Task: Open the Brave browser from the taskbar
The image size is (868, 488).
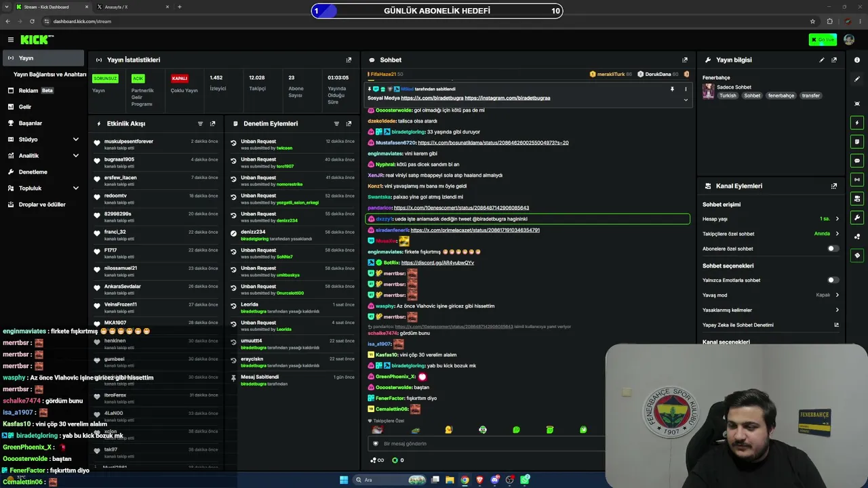Action: pyautogui.click(x=479, y=480)
